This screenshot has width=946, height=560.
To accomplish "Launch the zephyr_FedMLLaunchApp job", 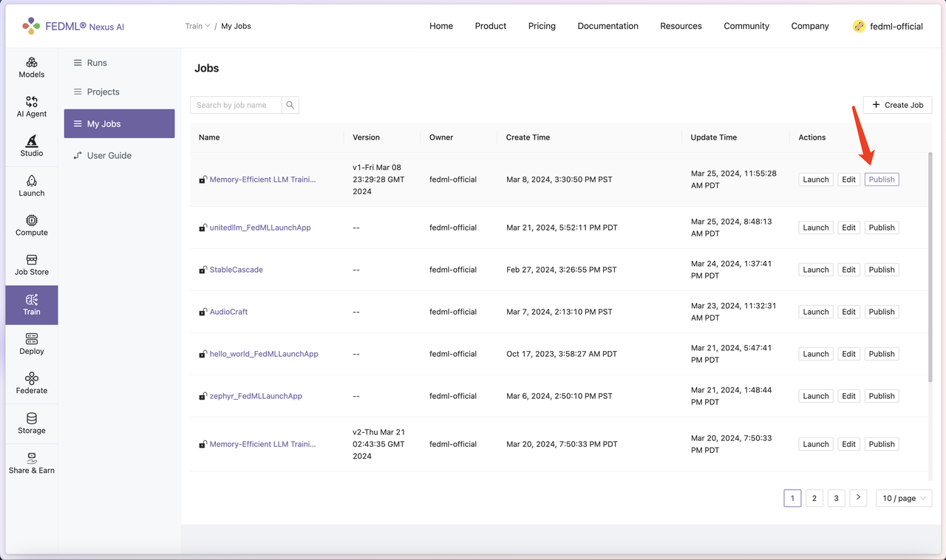I will (x=816, y=396).
